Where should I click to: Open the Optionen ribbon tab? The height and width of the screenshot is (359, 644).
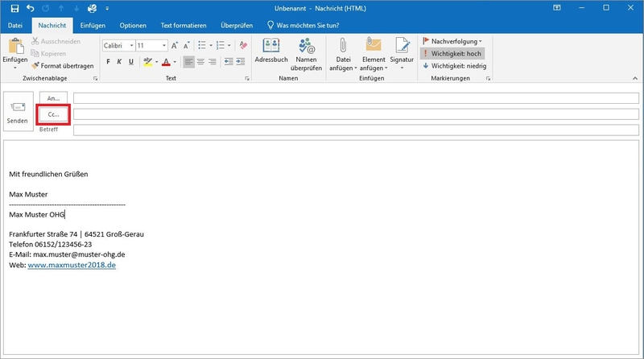[133, 26]
